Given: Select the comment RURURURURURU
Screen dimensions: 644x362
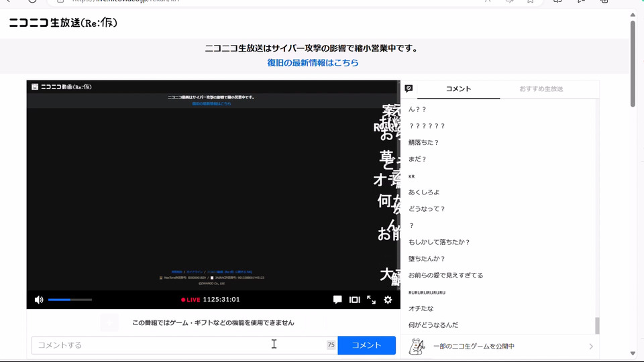Looking at the screenshot, I should tap(427, 293).
